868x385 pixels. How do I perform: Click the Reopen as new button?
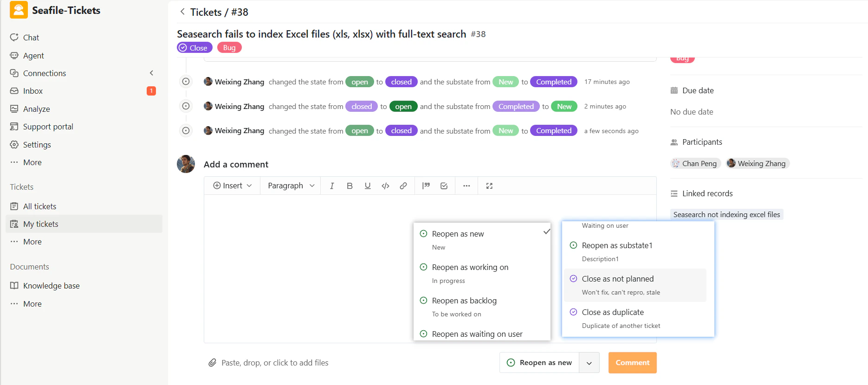[539, 363]
